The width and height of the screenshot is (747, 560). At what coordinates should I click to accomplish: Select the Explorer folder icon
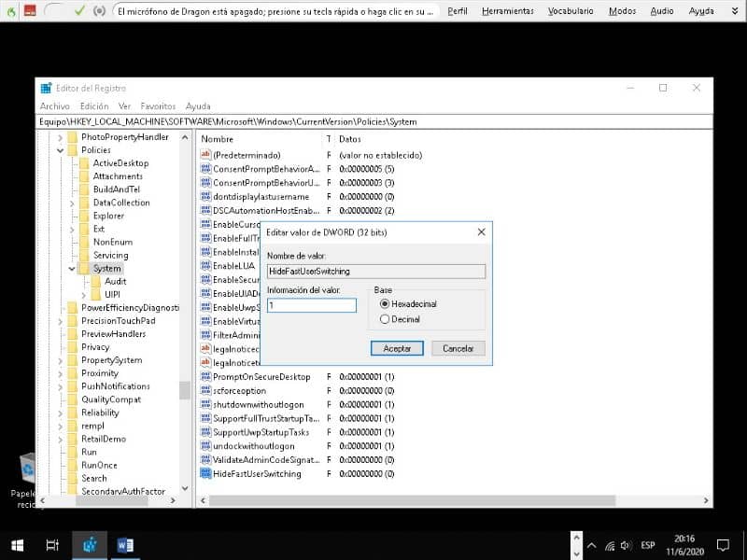[84, 217]
